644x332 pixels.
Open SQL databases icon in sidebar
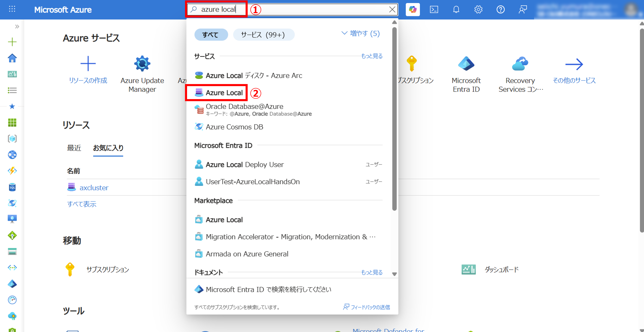(12, 187)
